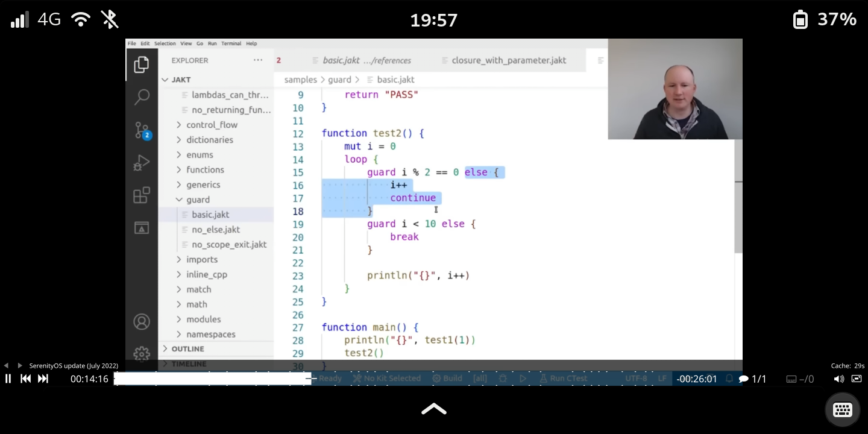The height and width of the screenshot is (434, 868).
Task: Click the Explorer icon in the activity bar
Action: pyautogui.click(x=142, y=64)
